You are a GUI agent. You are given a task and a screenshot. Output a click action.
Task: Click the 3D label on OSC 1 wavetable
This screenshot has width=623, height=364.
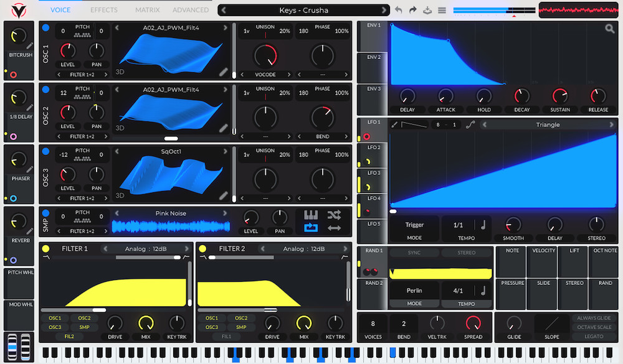pos(120,72)
